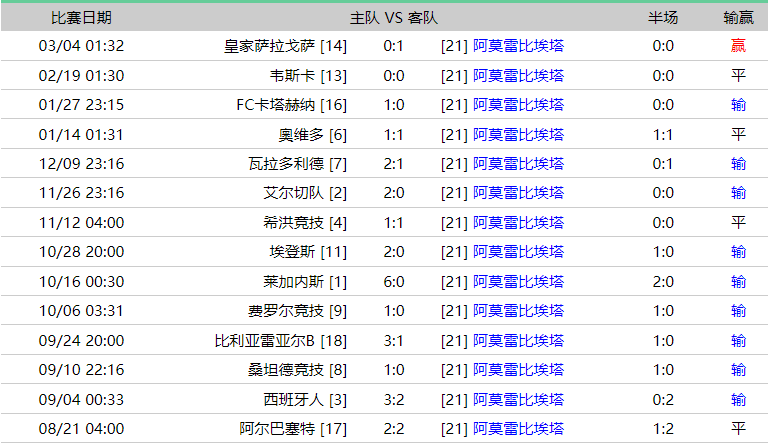Click the 2:1 score against 瓦拉多利德
The height and width of the screenshot is (443, 768).
[394, 164]
